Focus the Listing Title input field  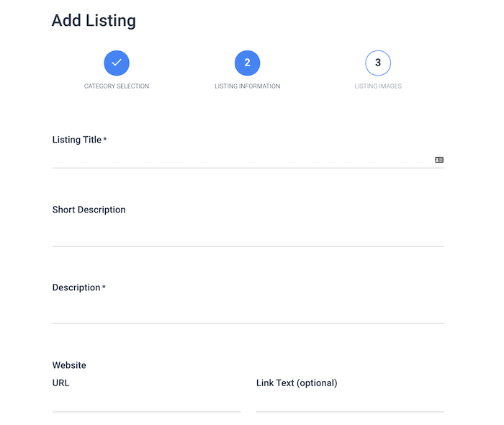click(x=248, y=160)
